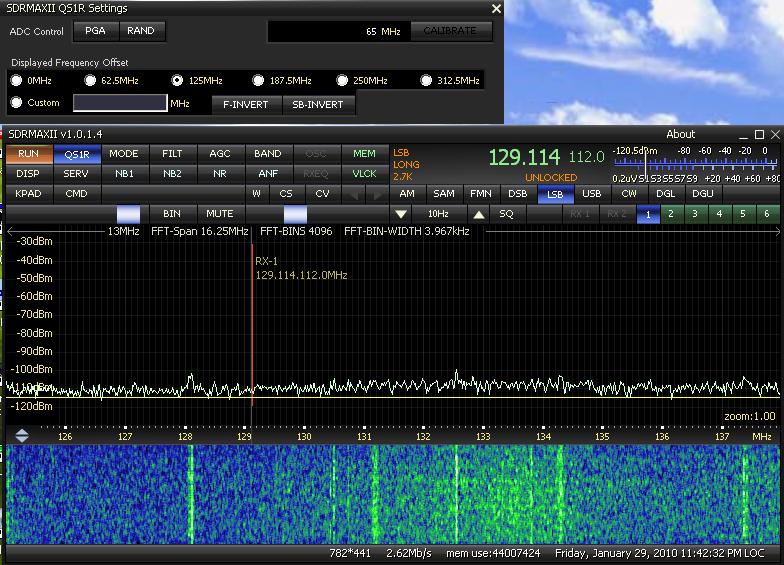784x565 pixels.
Task: Open the About link in title bar
Action: click(x=680, y=134)
